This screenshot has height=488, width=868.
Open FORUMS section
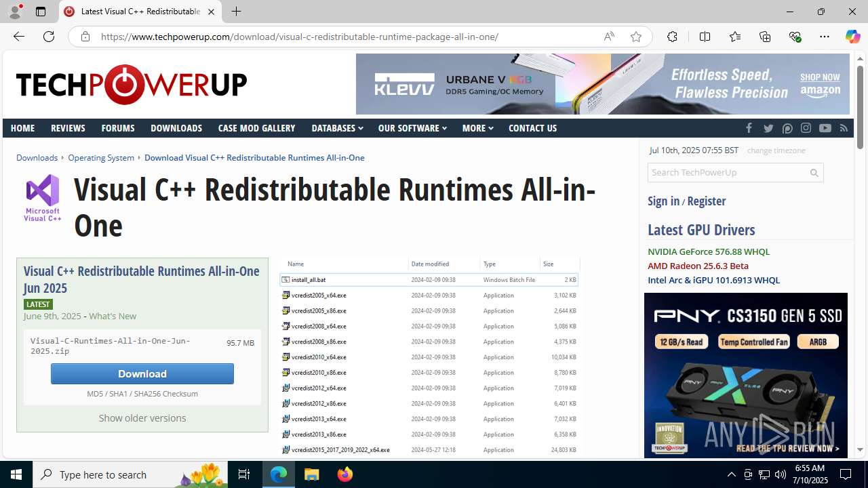point(118,128)
